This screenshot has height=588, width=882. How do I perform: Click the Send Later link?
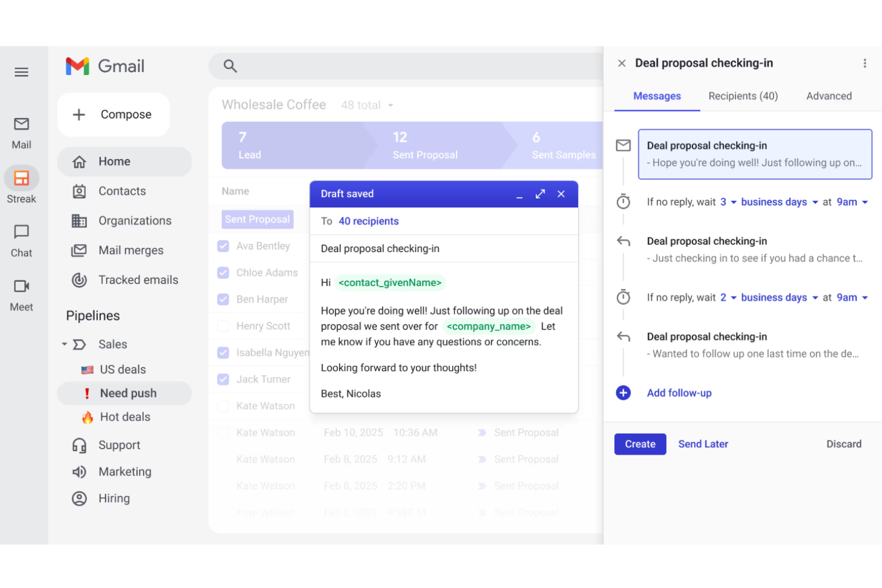click(x=703, y=444)
